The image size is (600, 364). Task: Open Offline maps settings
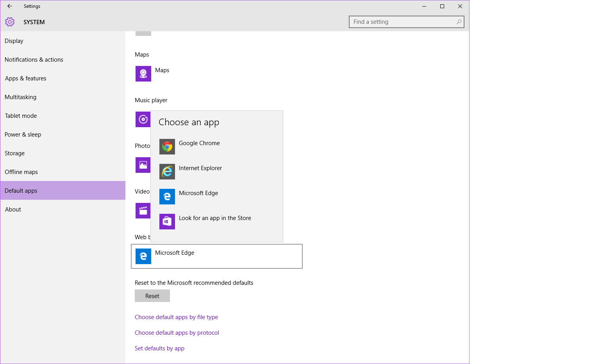click(63, 172)
